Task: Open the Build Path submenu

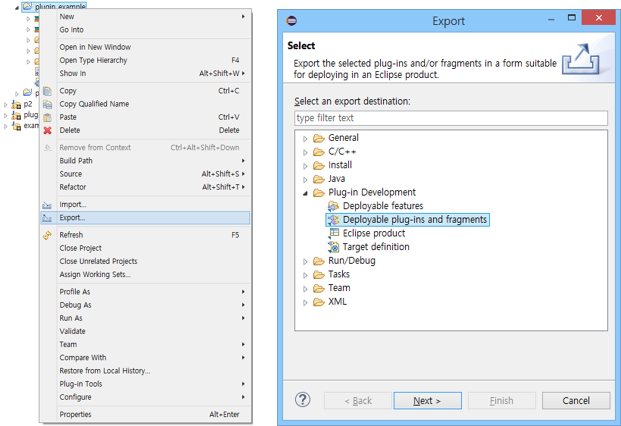Action: click(x=145, y=161)
